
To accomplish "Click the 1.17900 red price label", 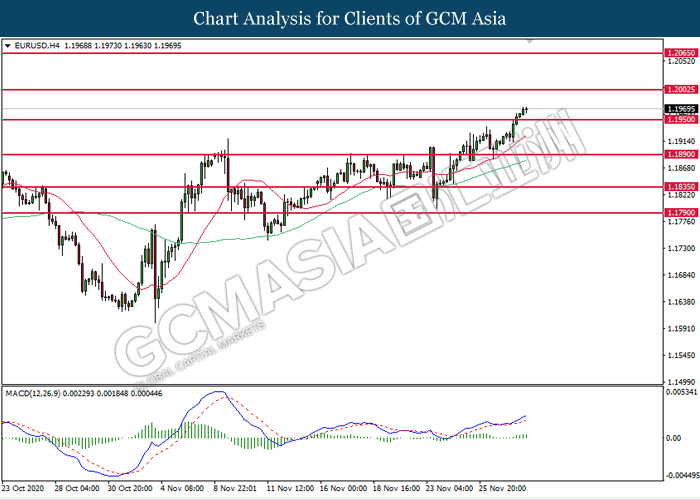I will [x=681, y=213].
